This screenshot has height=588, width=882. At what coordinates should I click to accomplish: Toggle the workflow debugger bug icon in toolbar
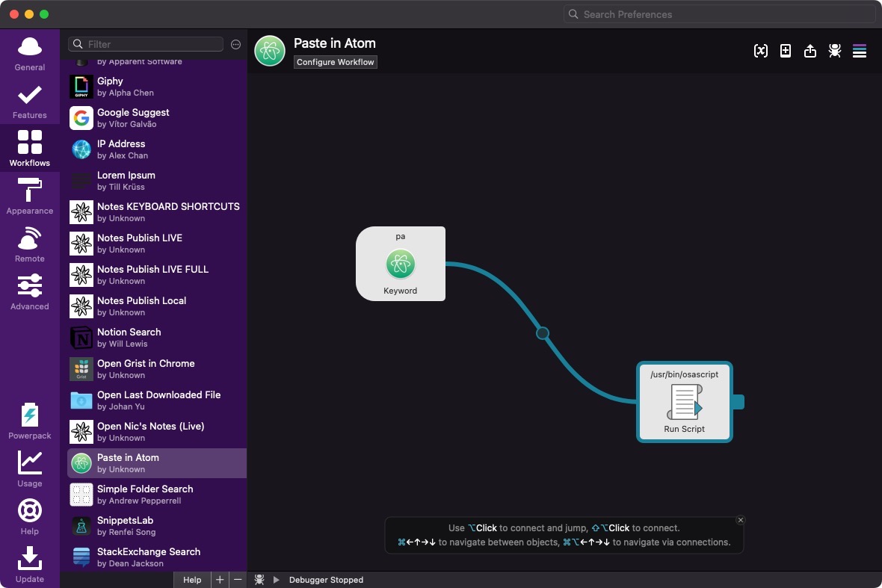pos(835,51)
